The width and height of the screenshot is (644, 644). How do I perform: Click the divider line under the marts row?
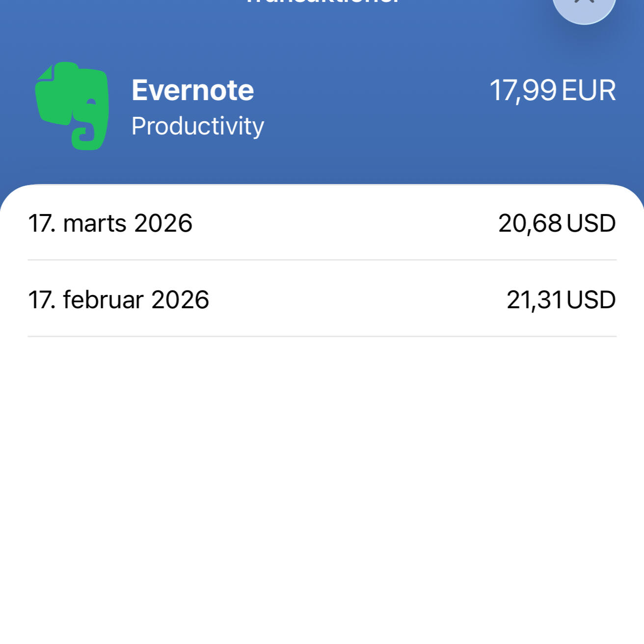322,260
